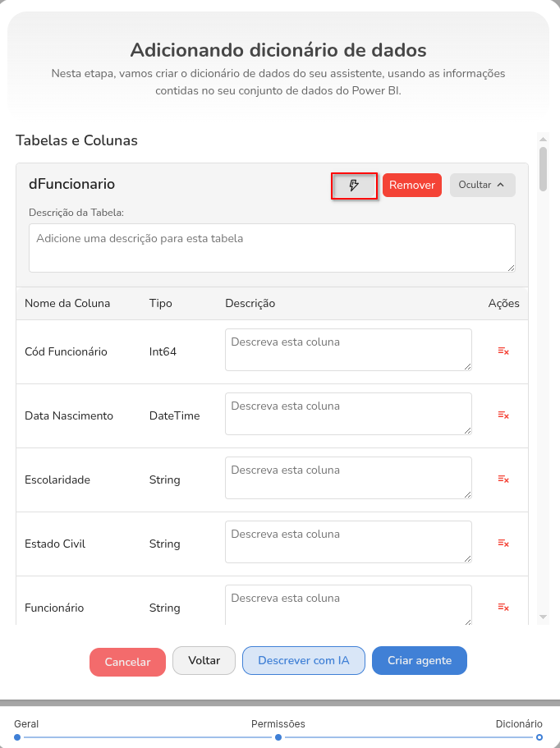Remove the Funcionário column row
Viewport: 560px width, 748px height.
point(503,608)
